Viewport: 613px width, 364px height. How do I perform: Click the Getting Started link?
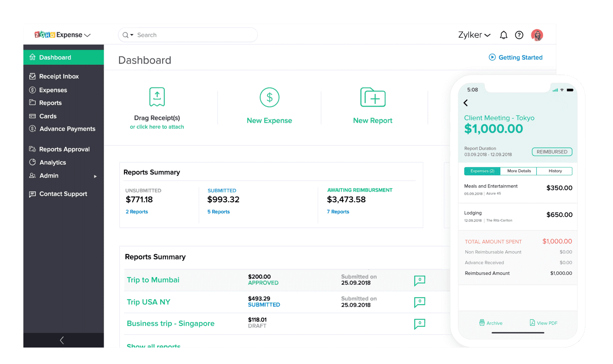tap(516, 57)
